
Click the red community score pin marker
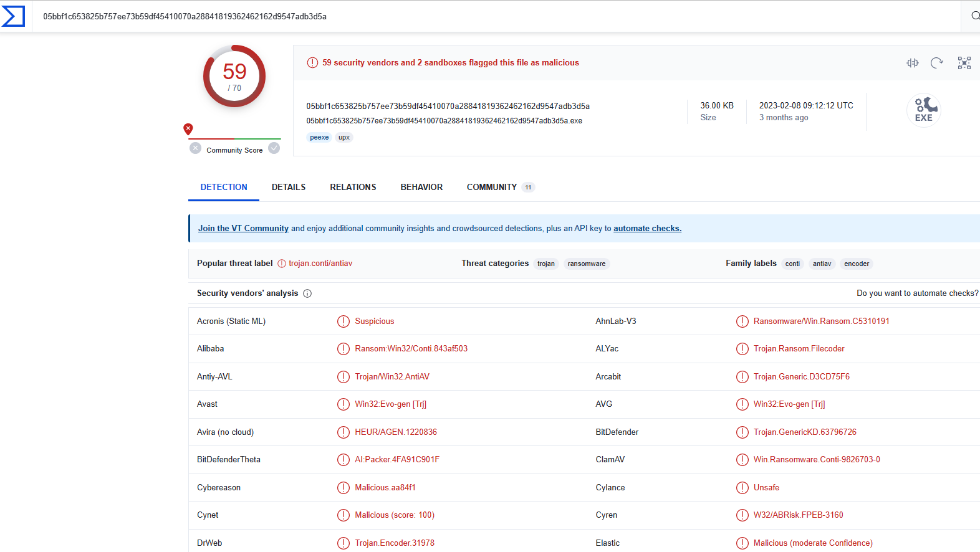click(x=188, y=129)
